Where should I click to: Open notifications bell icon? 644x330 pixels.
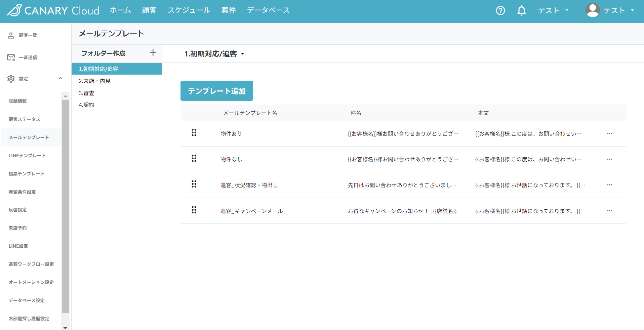tap(521, 11)
